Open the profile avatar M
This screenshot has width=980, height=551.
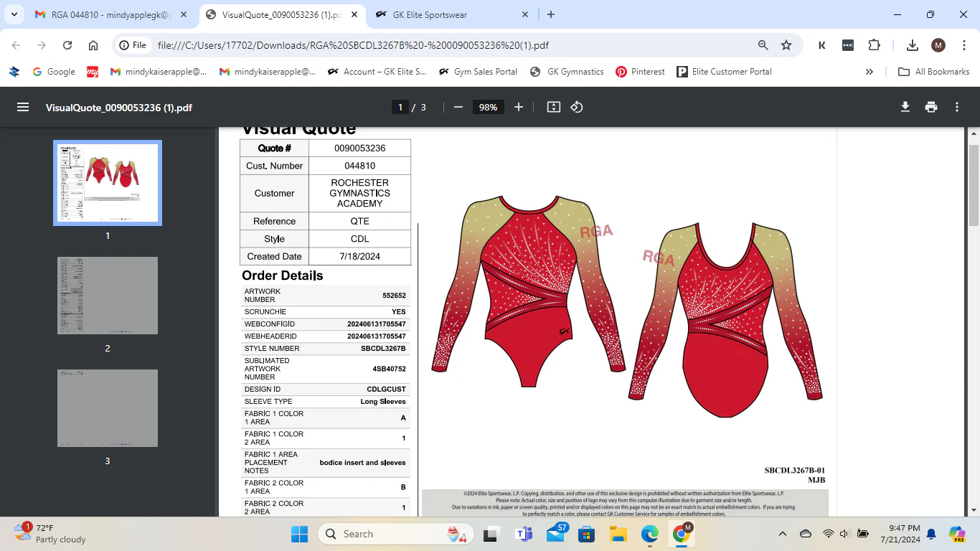coord(938,45)
